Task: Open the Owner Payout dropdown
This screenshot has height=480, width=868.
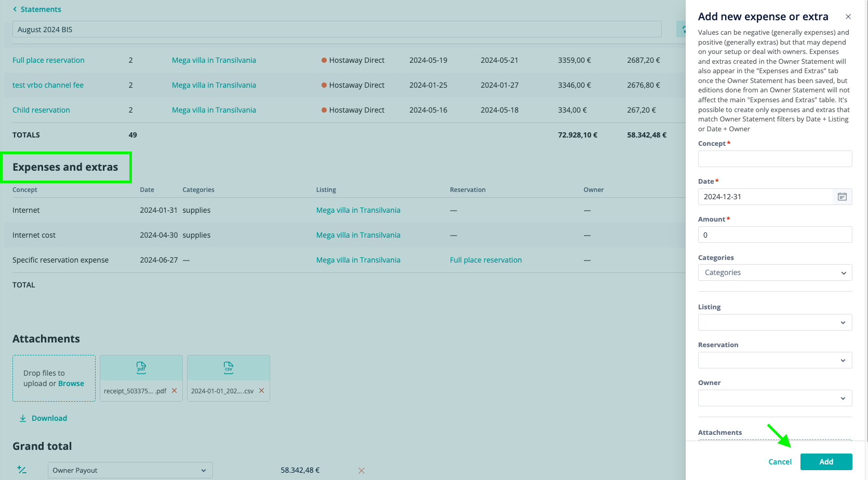Action: point(130,470)
